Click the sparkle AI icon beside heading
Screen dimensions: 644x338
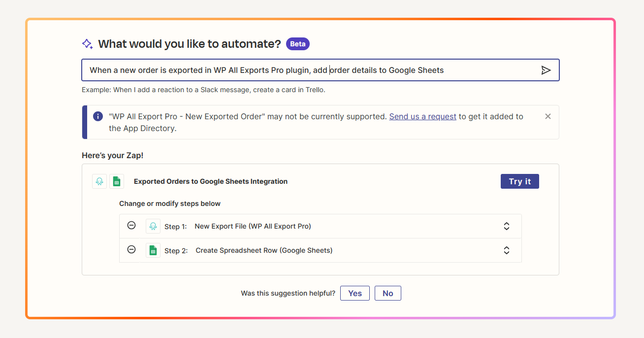87,44
